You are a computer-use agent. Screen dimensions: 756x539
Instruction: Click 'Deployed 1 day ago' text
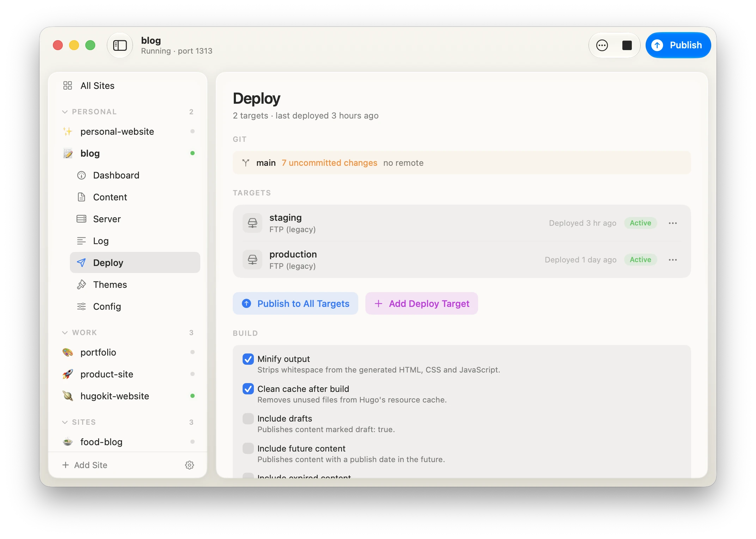[580, 260]
